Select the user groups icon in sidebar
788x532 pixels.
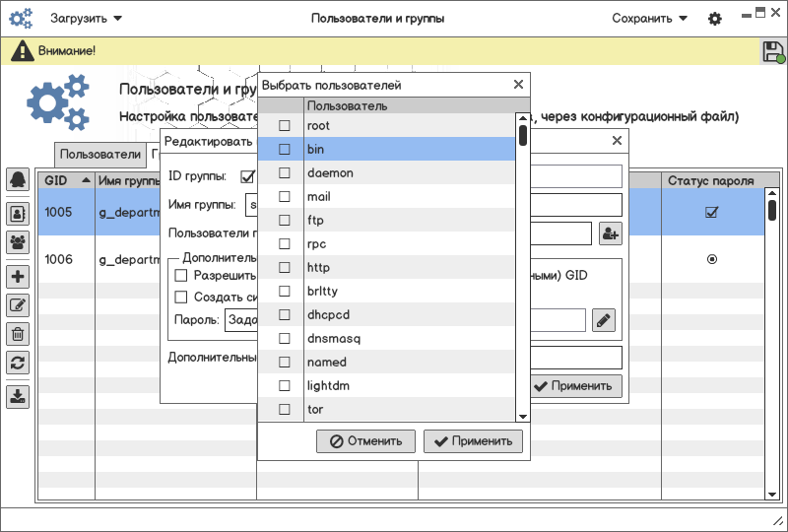click(18, 241)
